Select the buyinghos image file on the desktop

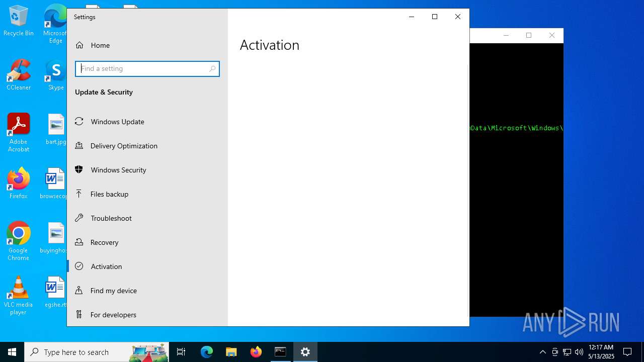click(54, 238)
